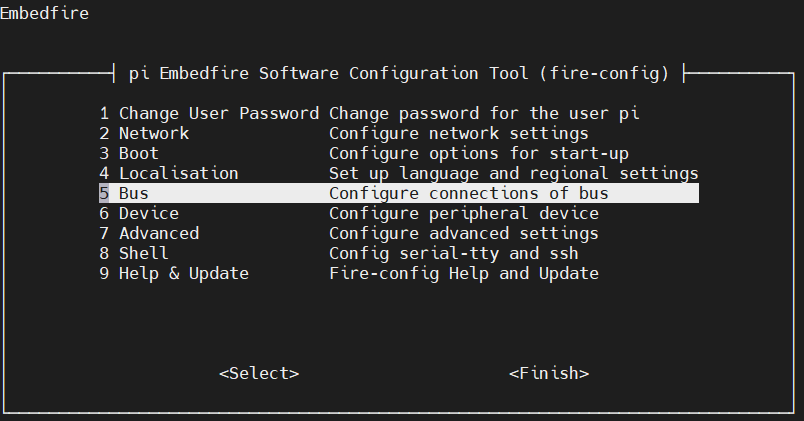Click 'Set up language and regional settings' text
The image size is (804, 421).
[514, 173]
